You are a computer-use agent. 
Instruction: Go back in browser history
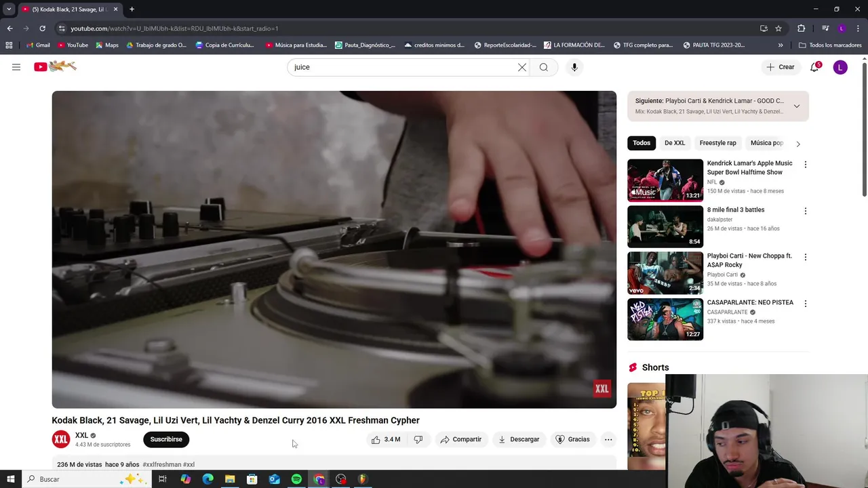pyautogui.click(x=9, y=28)
